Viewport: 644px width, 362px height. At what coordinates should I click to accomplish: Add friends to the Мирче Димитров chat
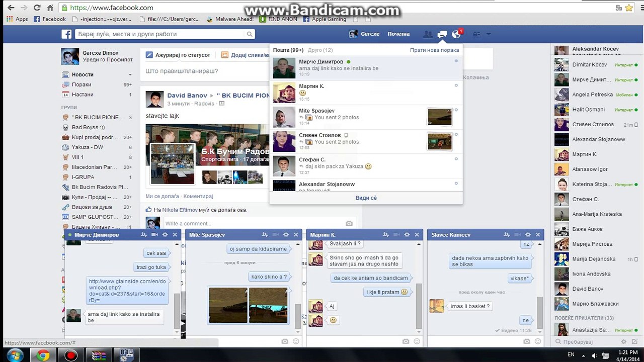pyautogui.click(x=144, y=235)
